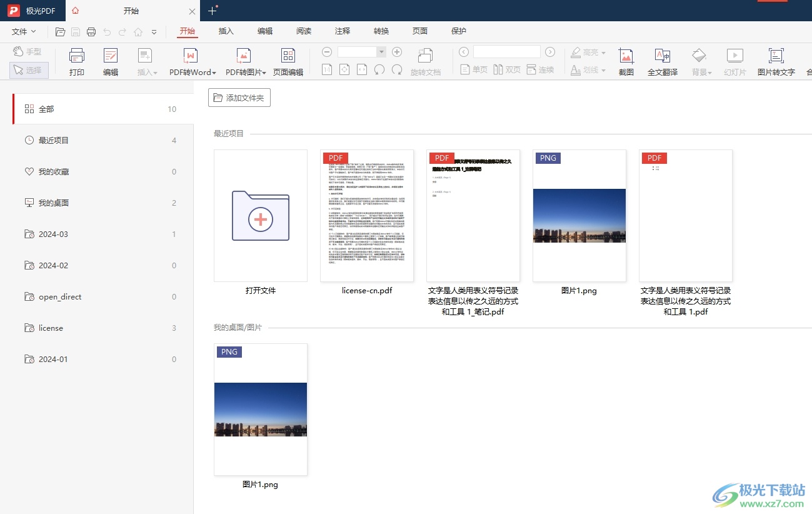The width and height of the screenshot is (812, 514).
Task: Click the small printer icon in quick access bar
Action: [x=91, y=32]
